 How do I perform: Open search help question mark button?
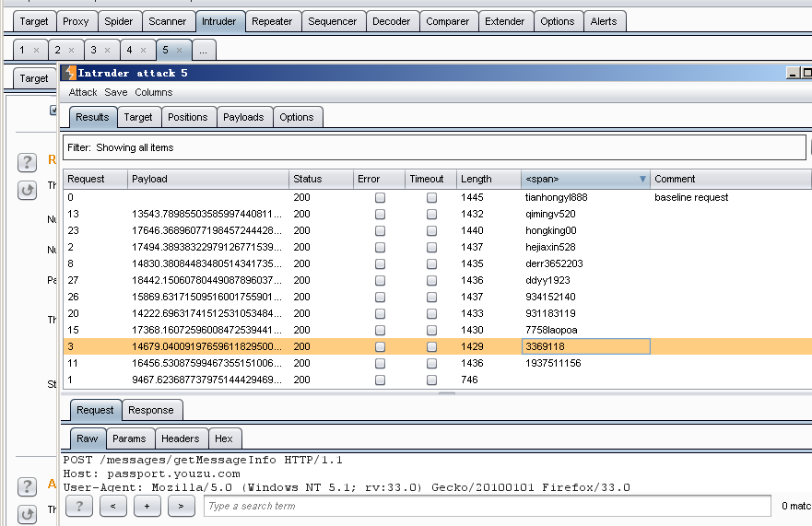(79, 506)
